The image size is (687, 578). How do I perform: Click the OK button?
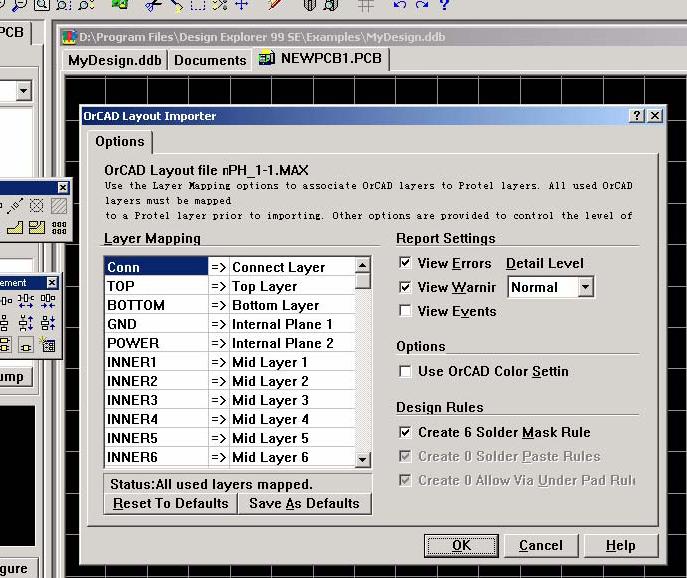coord(461,545)
